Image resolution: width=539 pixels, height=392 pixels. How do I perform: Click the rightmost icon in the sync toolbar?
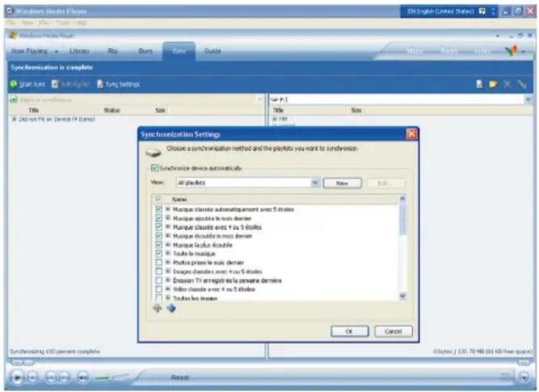point(522,84)
